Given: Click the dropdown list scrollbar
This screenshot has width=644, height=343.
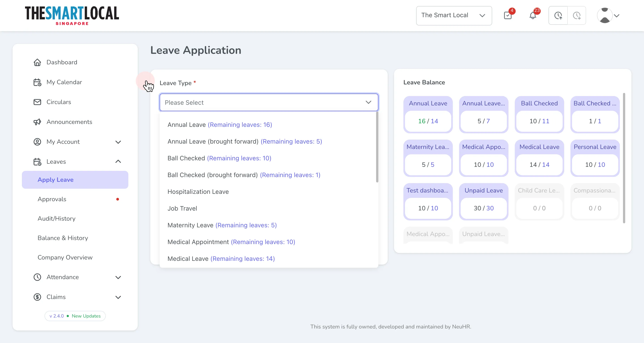Looking at the screenshot, I should [x=377, y=147].
